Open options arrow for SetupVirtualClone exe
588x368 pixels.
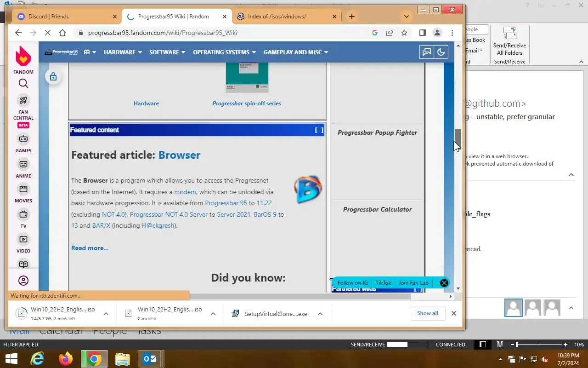pos(320,314)
